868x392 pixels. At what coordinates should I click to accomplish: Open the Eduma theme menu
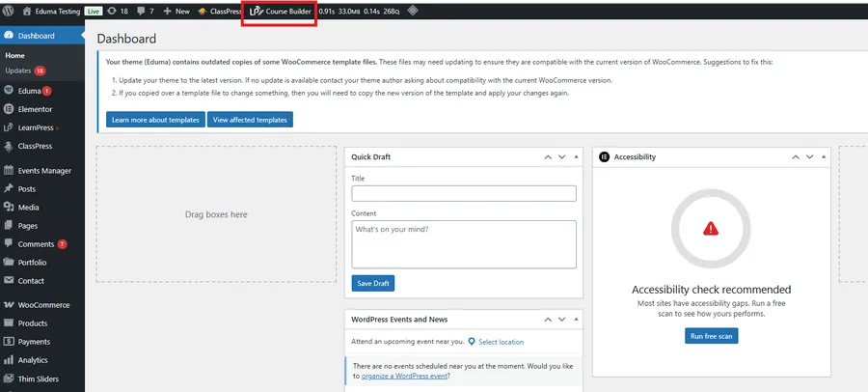pyautogui.click(x=42, y=91)
